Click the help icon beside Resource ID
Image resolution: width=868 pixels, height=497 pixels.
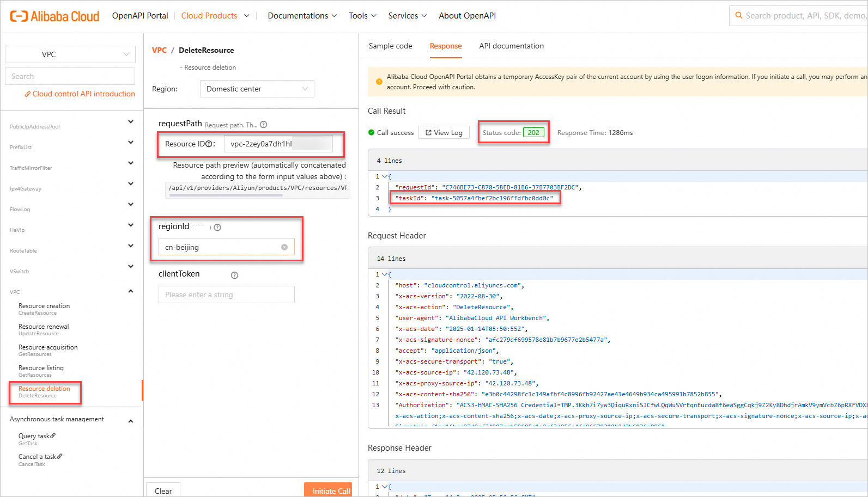pyautogui.click(x=209, y=144)
